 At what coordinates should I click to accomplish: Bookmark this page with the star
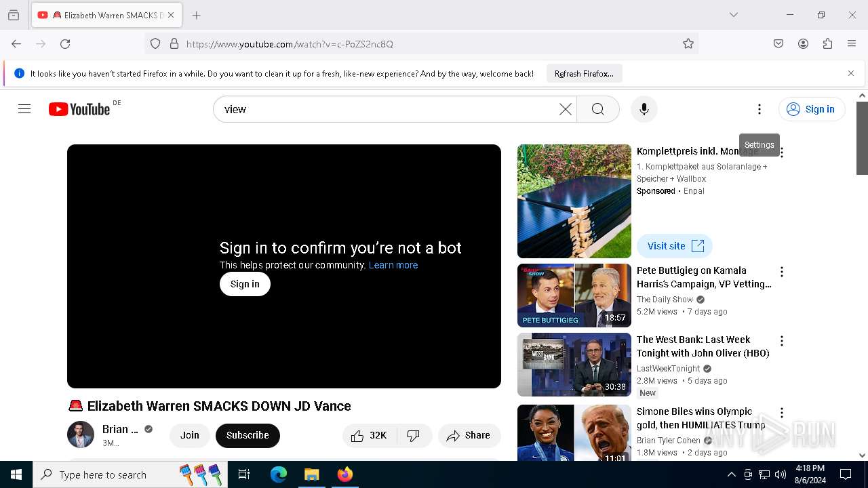pyautogui.click(x=688, y=44)
